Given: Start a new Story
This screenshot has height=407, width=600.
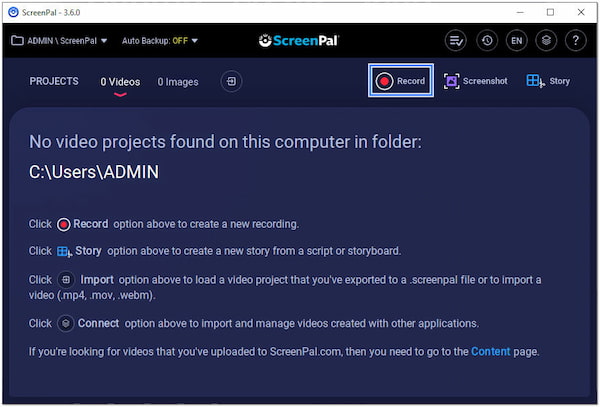Looking at the screenshot, I should coord(547,81).
